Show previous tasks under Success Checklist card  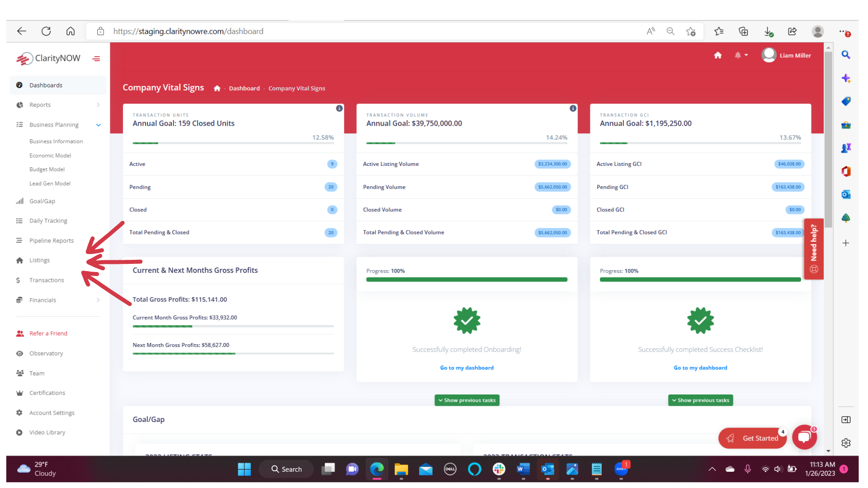[700, 400]
